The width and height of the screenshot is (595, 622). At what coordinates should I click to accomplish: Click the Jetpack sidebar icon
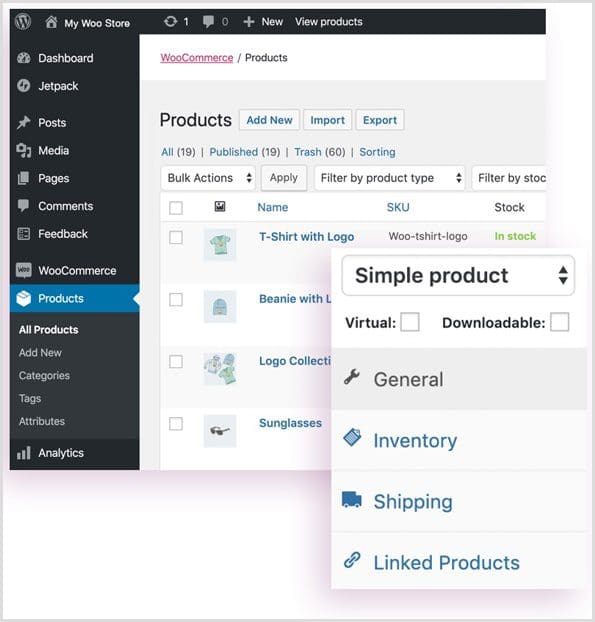pos(24,86)
